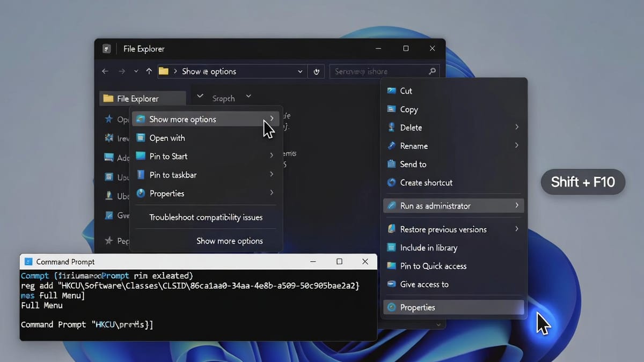Click the Include in library icon
This screenshot has height=362, width=644.
(391, 248)
